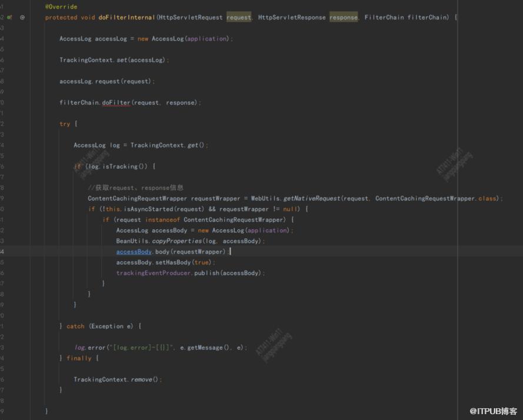This screenshot has height=420, width=523.
Task: Click the getMessage method call
Action: click(205, 348)
